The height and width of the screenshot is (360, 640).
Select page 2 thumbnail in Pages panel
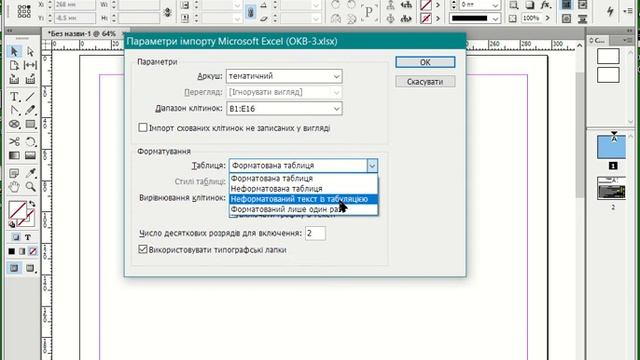pyautogui.click(x=611, y=188)
